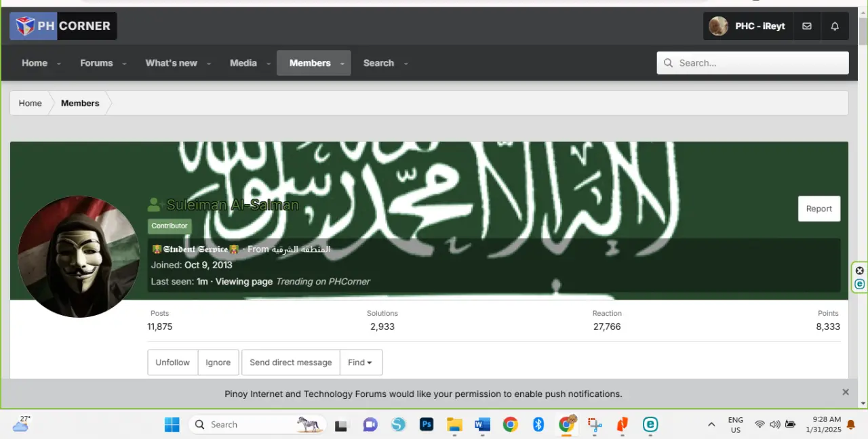Open the purple chat app in taskbar
Screen dimensions: 868x439
click(370, 425)
